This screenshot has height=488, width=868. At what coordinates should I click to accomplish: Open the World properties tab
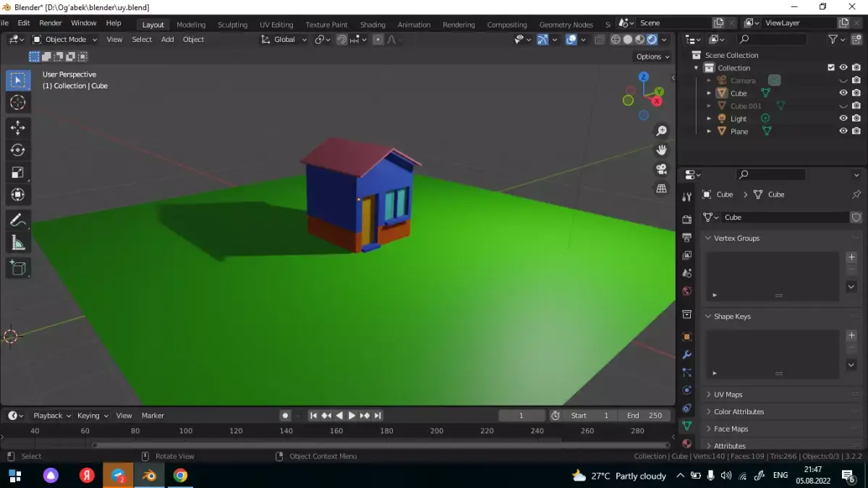(687, 291)
